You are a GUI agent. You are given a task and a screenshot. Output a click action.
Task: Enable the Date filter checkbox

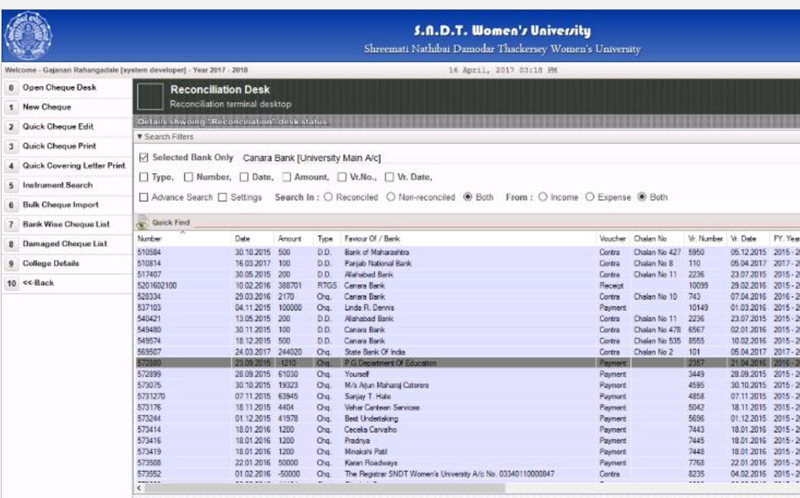click(x=244, y=177)
